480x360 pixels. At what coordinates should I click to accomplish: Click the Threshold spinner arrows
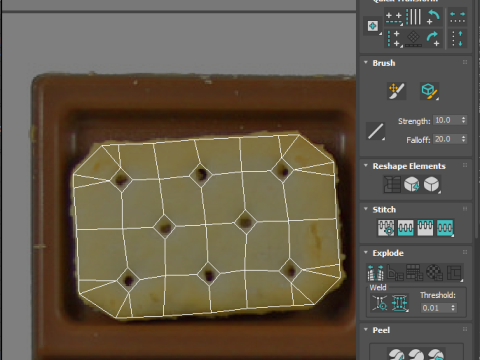click(x=453, y=308)
